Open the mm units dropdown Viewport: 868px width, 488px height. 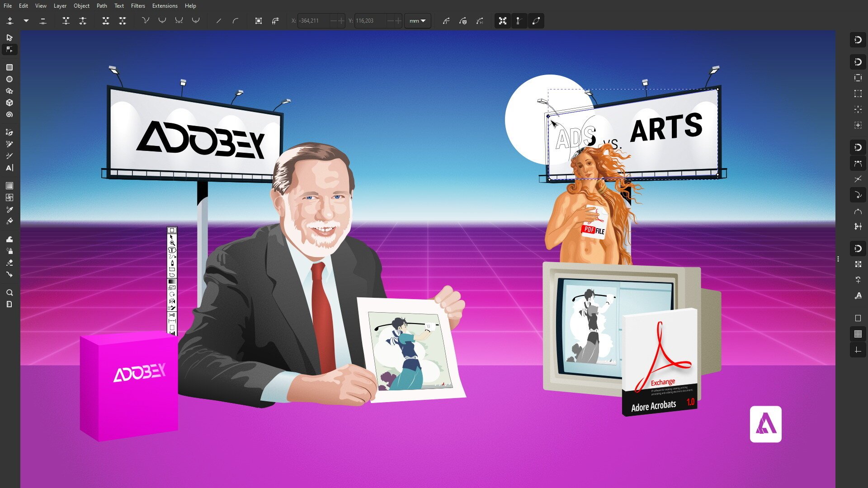418,21
